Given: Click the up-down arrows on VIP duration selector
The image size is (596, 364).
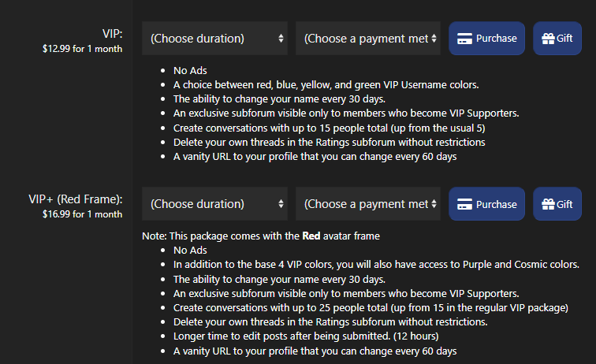Looking at the screenshot, I should click(x=281, y=39).
